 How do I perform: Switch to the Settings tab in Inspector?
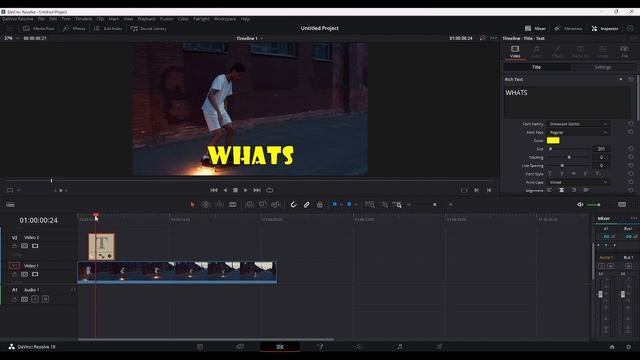pyautogui.click(x=603, y=67)
